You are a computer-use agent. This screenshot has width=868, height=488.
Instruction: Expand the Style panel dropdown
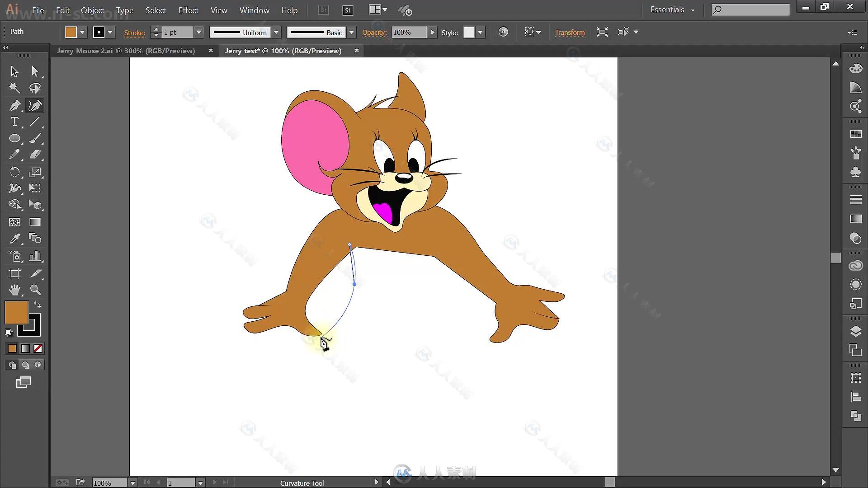point(481,32)
